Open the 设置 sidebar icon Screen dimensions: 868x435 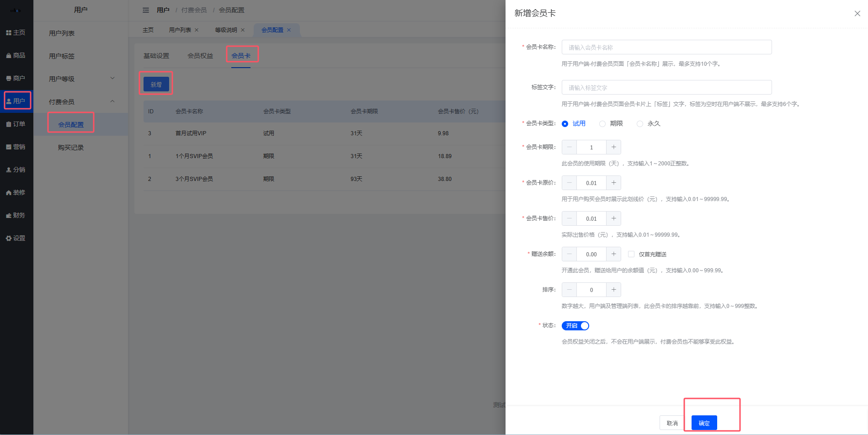16,238
